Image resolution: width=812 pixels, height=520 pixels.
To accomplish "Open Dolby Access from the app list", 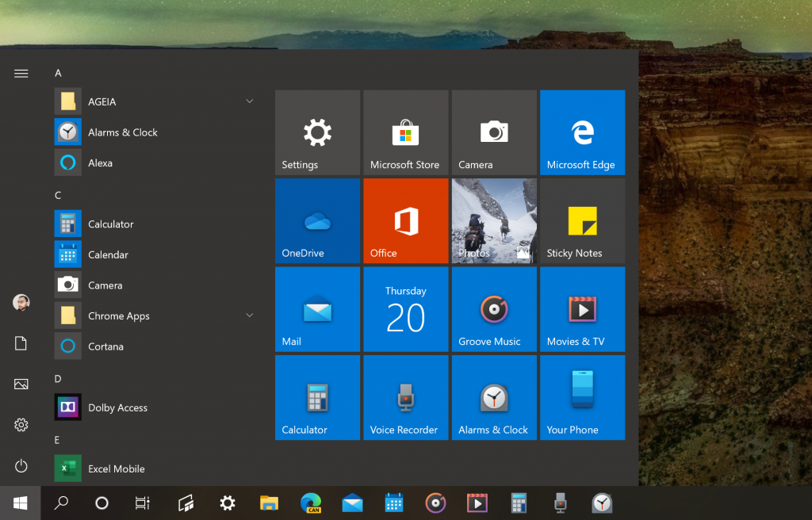I will (x=155, y=407).
